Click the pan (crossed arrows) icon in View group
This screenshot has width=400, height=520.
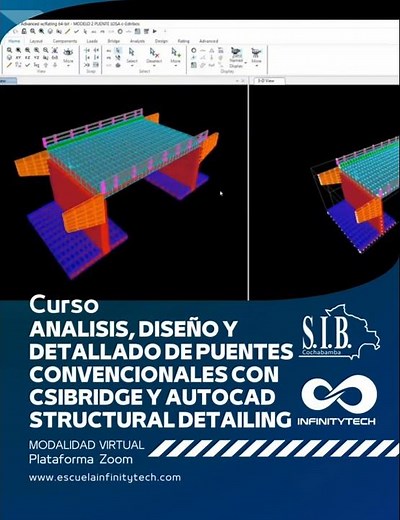pyautogui.click(x=55, y=50)
